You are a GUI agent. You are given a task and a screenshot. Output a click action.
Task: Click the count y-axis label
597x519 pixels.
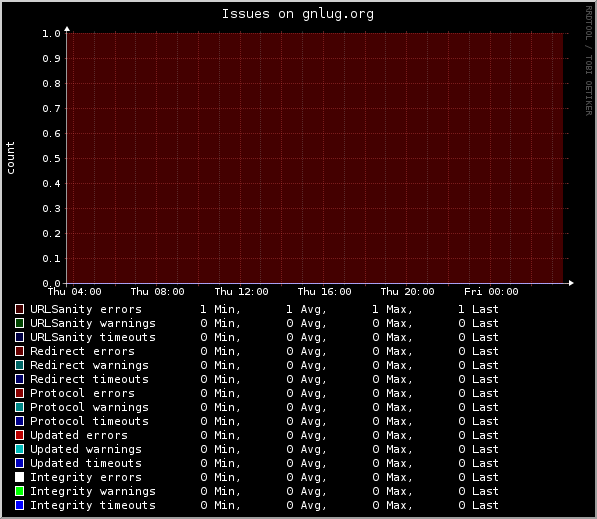[10, 158]
